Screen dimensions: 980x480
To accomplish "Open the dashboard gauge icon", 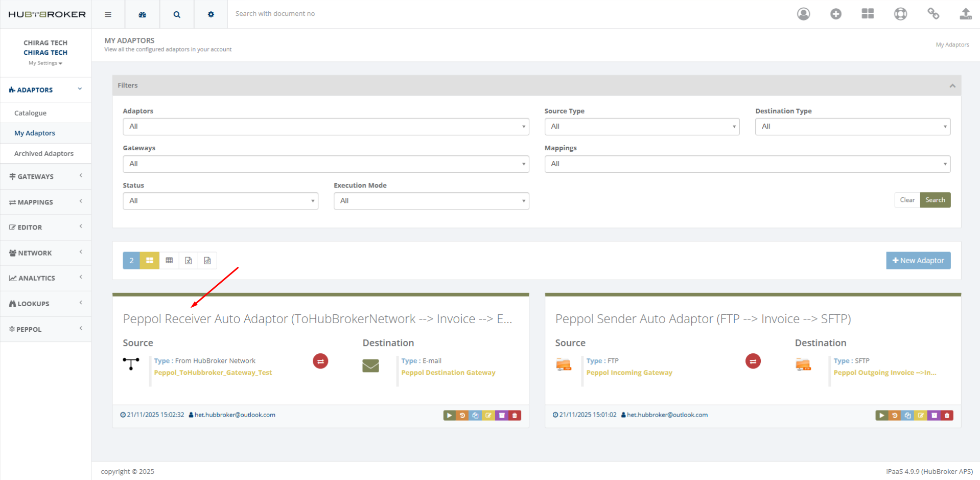I will pyautogui.click(x=143, y=14).
